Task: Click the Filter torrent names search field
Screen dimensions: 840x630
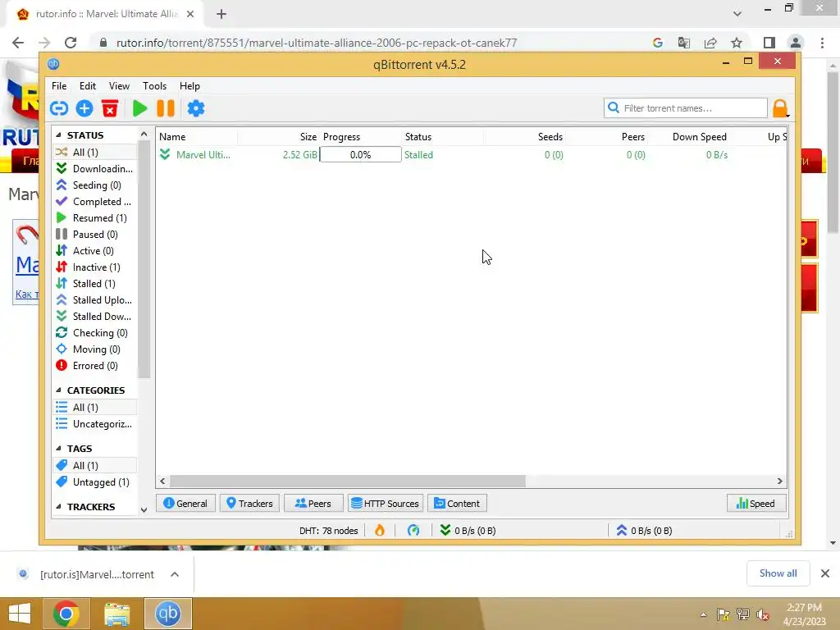Action: pos(686,108)
